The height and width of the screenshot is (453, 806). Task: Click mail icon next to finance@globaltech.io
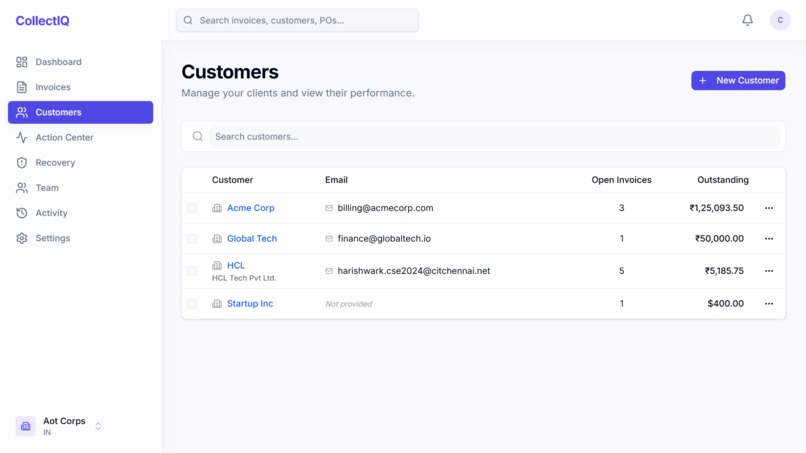click(329, 239)
